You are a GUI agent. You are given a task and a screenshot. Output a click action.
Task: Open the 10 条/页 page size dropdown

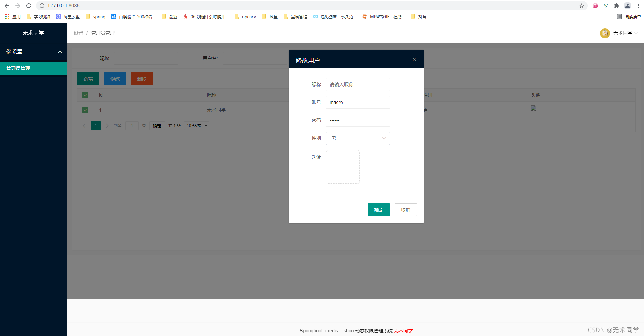click(197, 126)
